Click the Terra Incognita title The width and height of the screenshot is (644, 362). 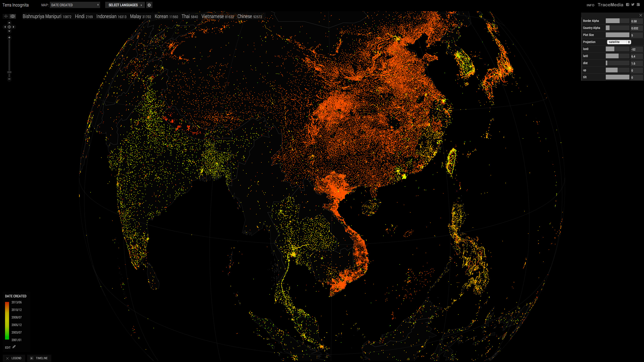(16, 5)
